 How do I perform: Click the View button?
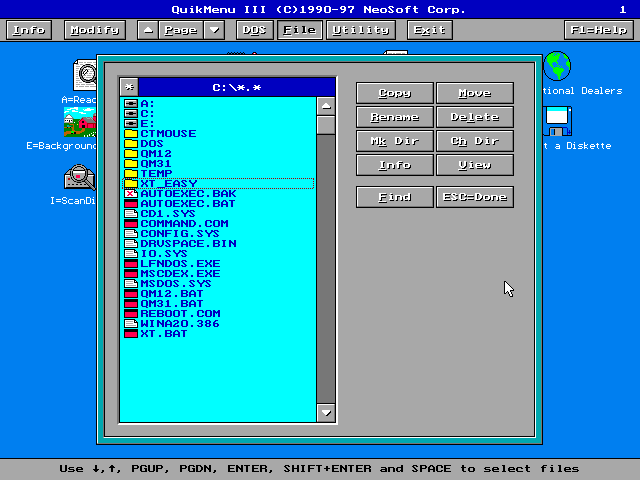click(x=475, y=165)
